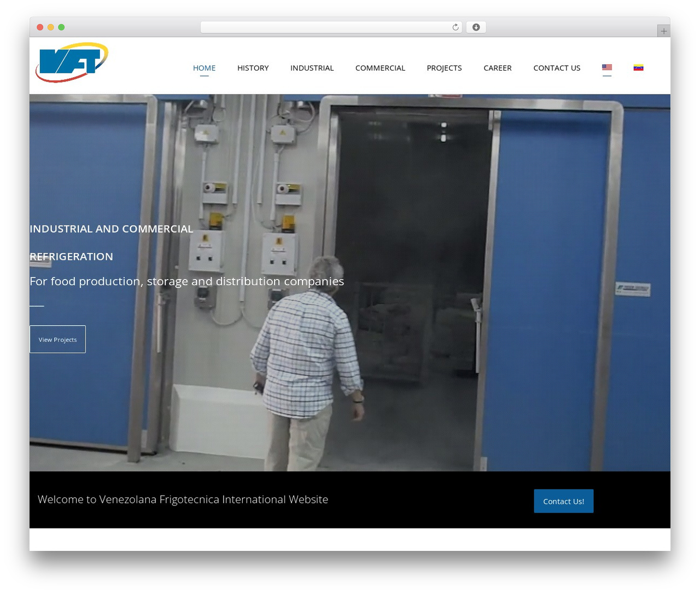
Task: Switch site language with the US flag
Action: [x=607, y=67]
